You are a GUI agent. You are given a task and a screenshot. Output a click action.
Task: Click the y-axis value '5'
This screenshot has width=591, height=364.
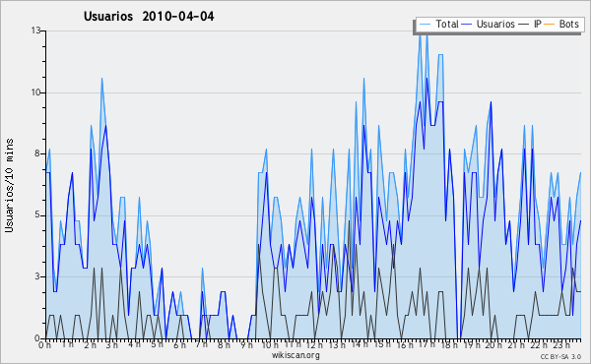(x=38, y=215)
